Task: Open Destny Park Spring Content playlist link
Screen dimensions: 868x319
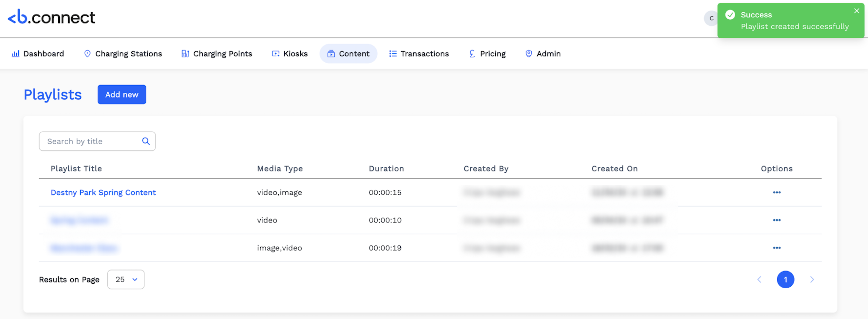Action: click(x=103, y=192)
